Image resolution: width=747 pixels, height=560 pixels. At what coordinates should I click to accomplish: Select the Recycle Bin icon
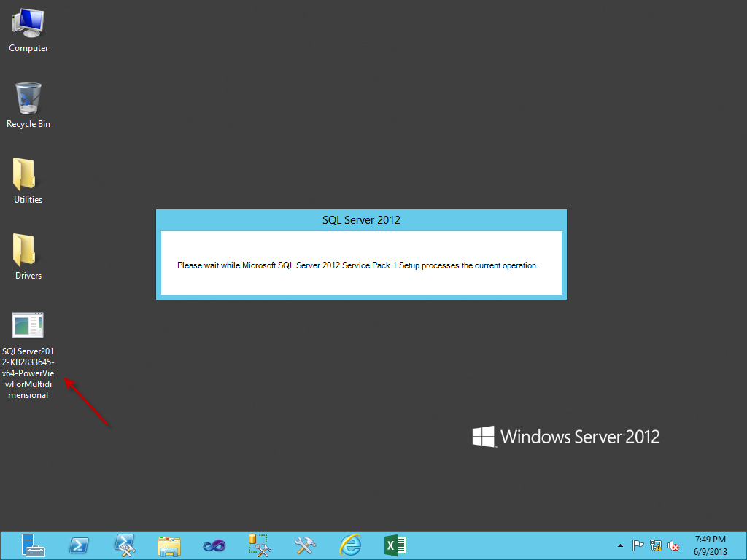pyautogui.click(x=28, y=105)
